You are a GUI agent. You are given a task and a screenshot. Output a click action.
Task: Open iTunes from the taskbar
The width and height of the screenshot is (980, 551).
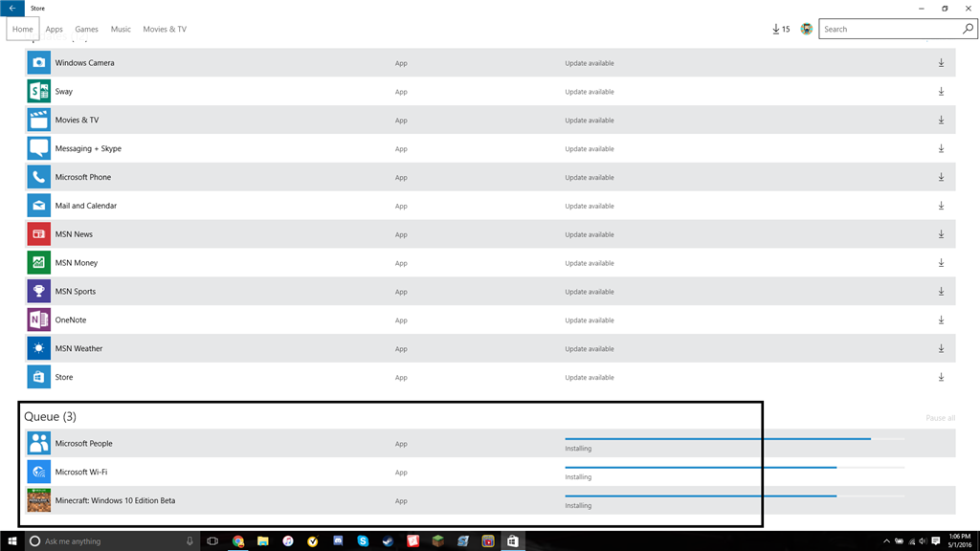(287, 541)
